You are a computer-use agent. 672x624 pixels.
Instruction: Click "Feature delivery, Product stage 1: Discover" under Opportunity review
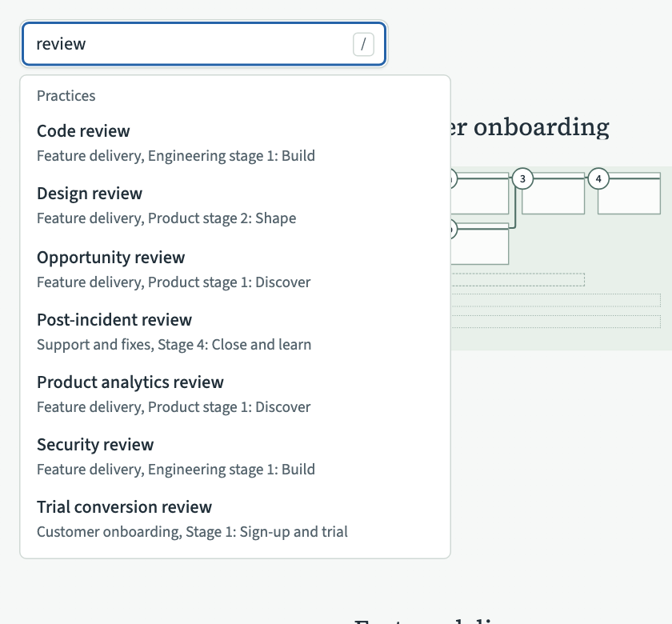pos(174,282)
